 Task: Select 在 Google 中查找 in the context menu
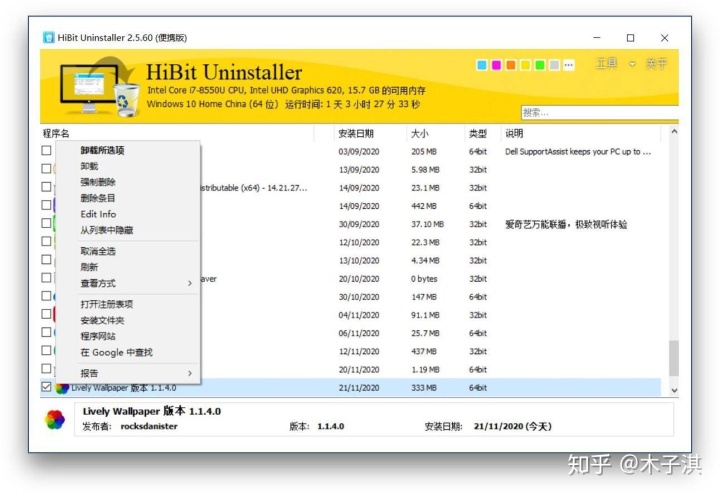click(128, 353)
